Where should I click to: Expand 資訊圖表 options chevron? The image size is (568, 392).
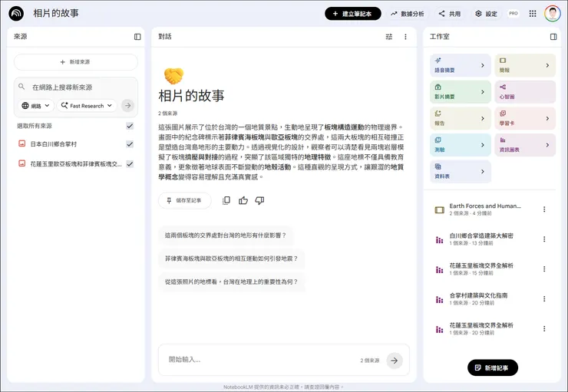click(x=547, y=145)
